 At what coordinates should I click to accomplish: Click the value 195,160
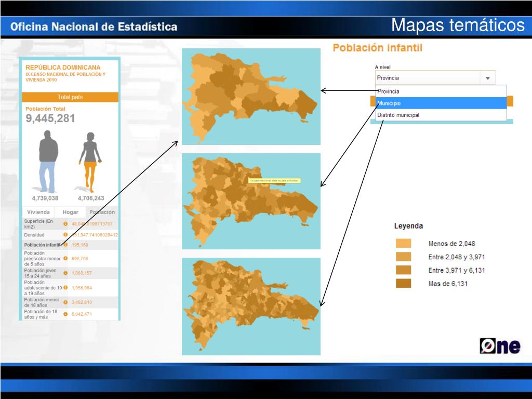point(79,245)
